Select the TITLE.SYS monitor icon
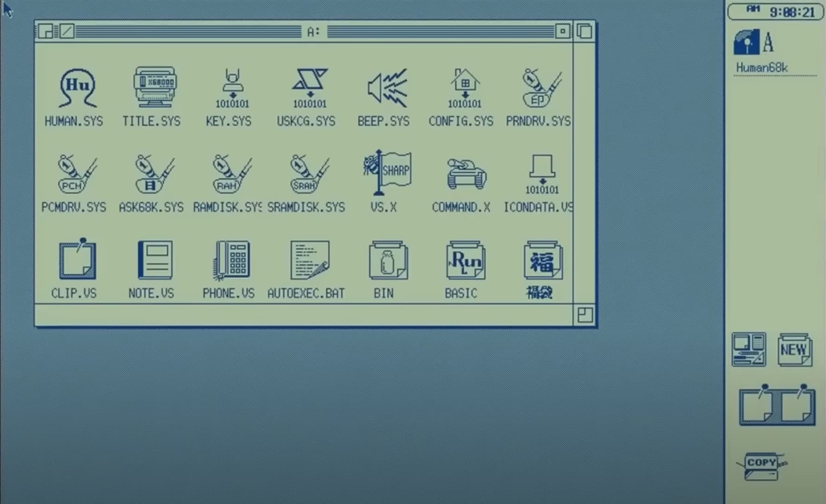This screenshot has width=826, height=504. 155,87
